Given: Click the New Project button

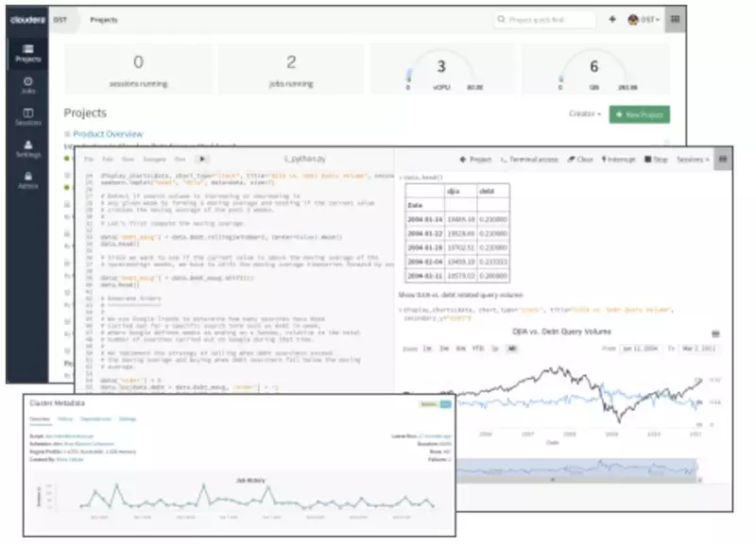Looking at the screenshot, I should (x=640, y=114).
